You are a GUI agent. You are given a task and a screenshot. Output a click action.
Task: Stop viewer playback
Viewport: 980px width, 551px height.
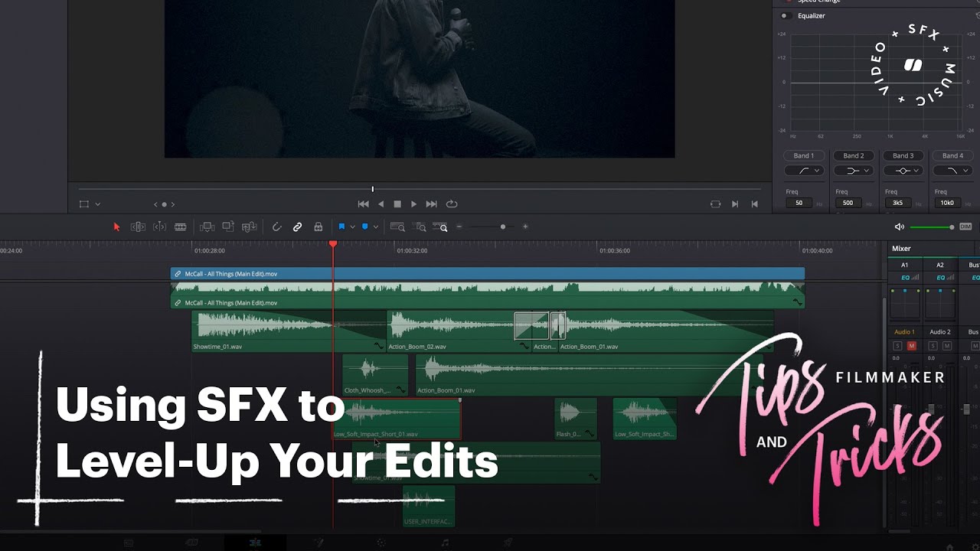[397, 204]
